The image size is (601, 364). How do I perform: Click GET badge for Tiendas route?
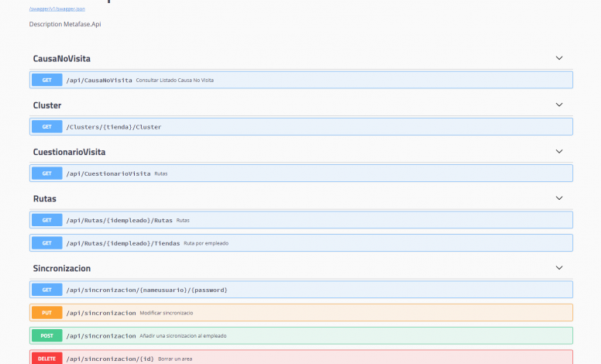coord(46,243)
